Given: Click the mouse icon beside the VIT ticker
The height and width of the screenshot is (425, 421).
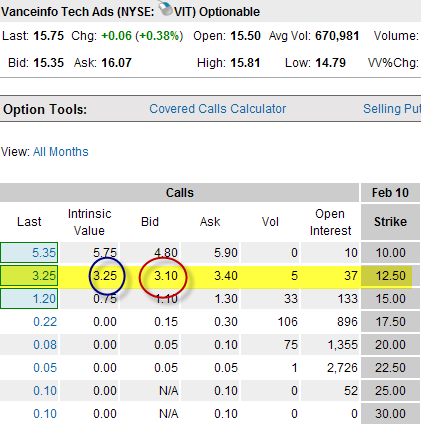Looking at the screenshot, I should [165, 8].
